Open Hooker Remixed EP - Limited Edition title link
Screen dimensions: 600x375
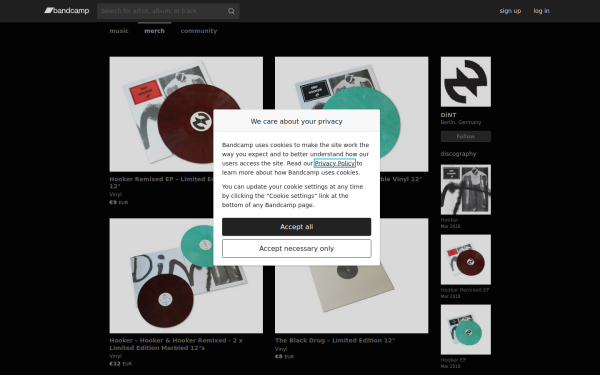[161, 183]
